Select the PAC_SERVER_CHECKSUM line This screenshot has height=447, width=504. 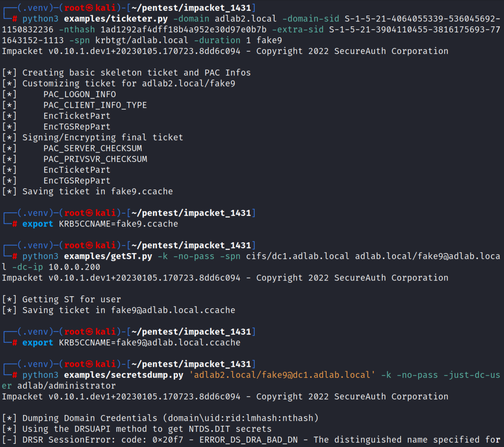pyautogui.click(x=93, y=148)
